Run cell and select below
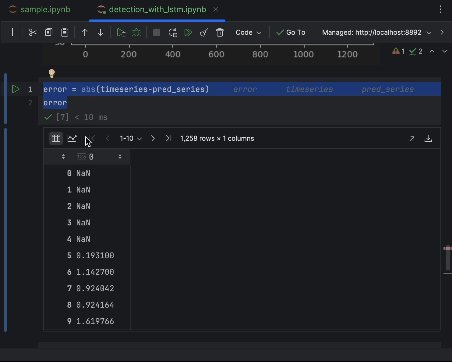Image resolution: width=452 pixels, height=362 pixels. click(121, 32)
